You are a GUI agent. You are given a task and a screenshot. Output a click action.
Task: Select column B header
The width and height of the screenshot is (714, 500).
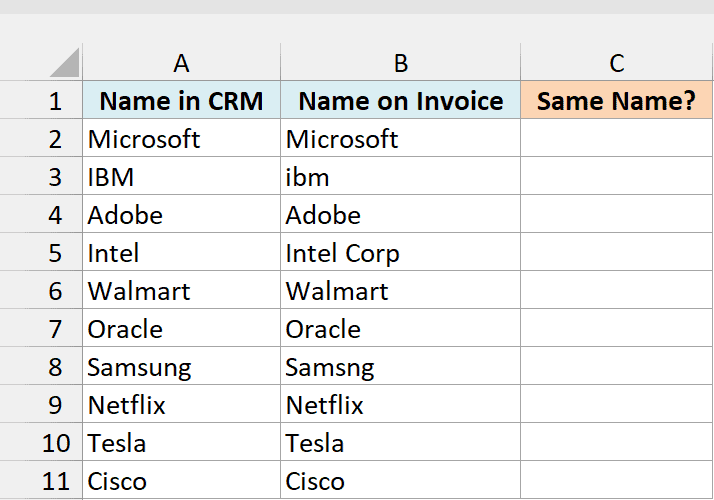point(401,63)
